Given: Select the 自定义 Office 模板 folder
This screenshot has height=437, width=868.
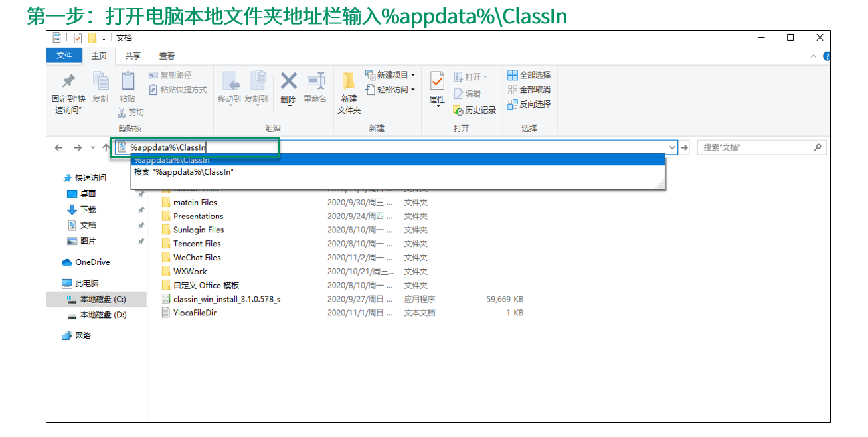Looking at the screenshot, I should (x=201, y=285).
